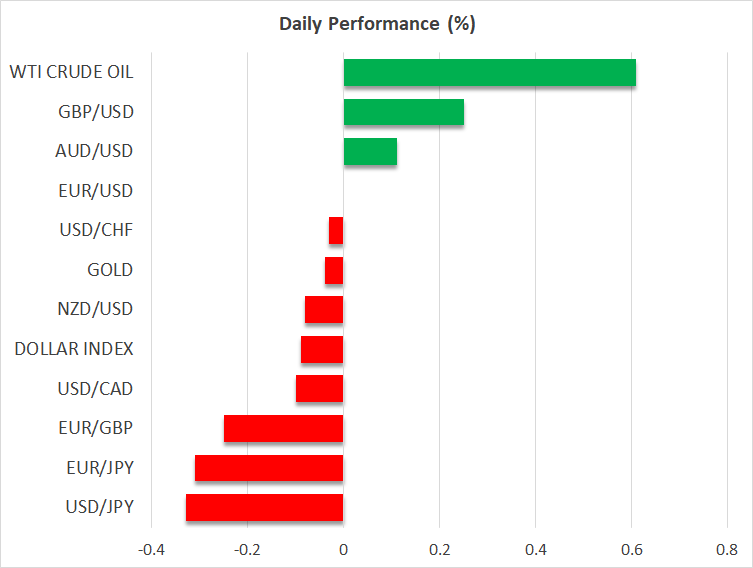Click the GOLD category label
This screenshot has height=568, width=753.
pyautogui.click(x=110, y=270)
